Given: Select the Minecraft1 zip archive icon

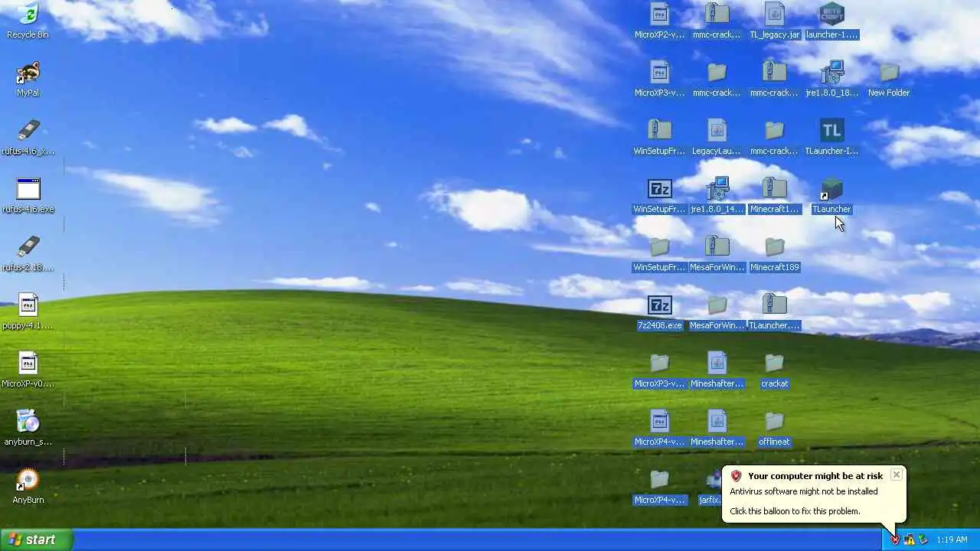Looking at the screenshot, I should (774, 195).
